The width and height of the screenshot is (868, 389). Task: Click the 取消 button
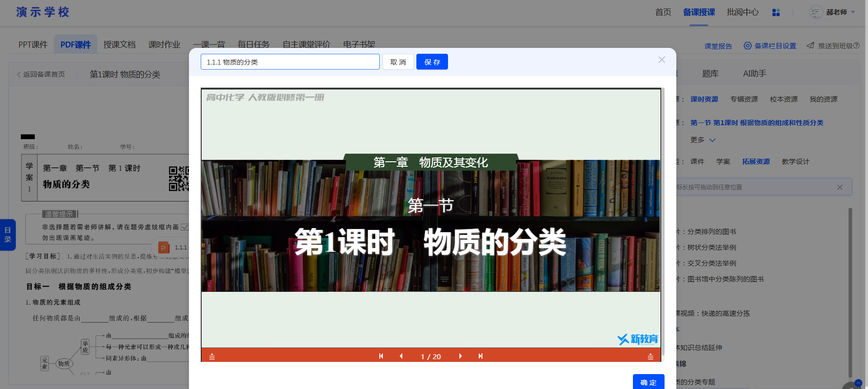click(398, 62)
